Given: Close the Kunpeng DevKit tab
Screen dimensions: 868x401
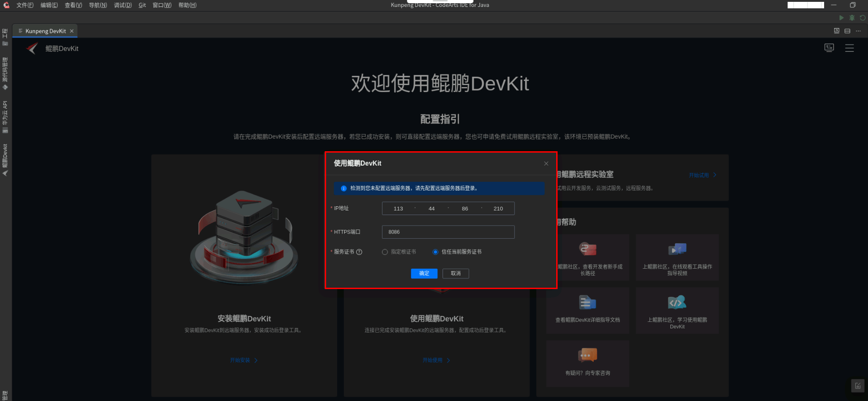Looking at the screenshot, I should pos(72,31).
